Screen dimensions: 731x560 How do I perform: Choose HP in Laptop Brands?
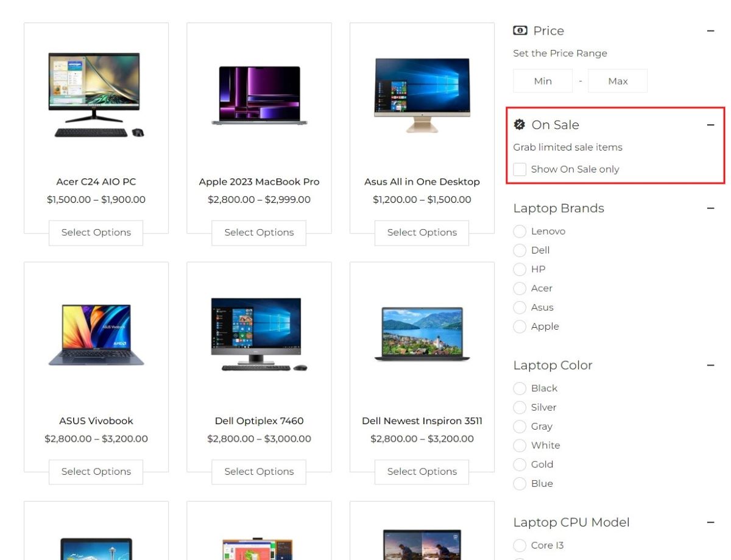click(520, 269)
